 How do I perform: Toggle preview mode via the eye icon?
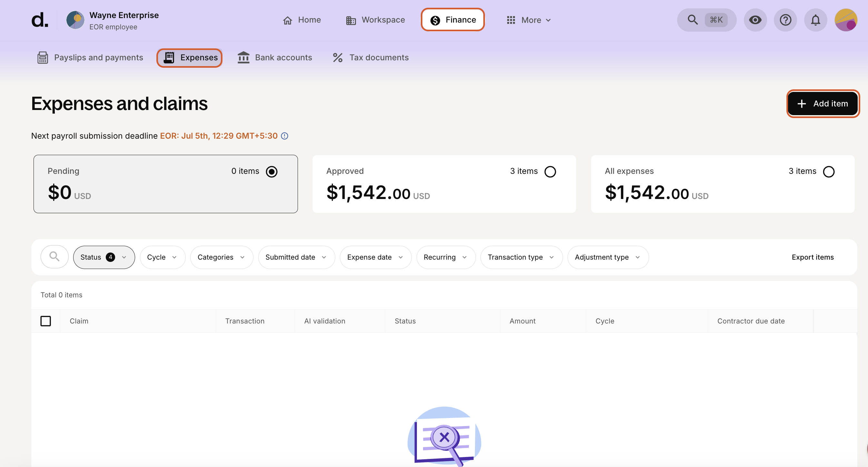pyautogui.click(x=755, y=20)
